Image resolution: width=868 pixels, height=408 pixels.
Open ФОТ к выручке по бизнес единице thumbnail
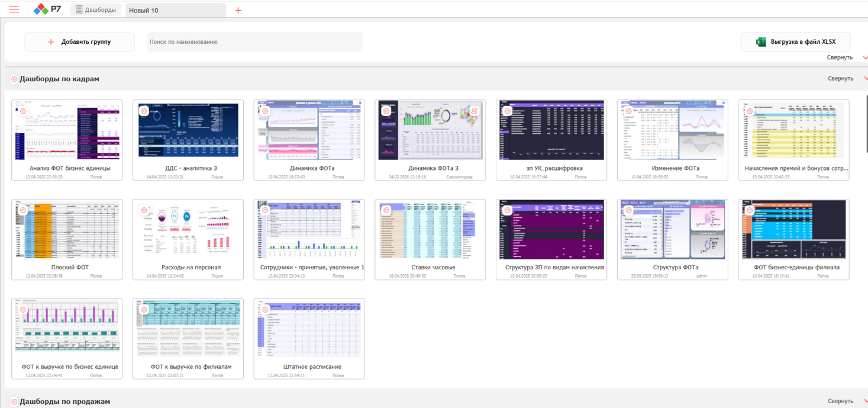pyautogui.click(x=67, y=329)
